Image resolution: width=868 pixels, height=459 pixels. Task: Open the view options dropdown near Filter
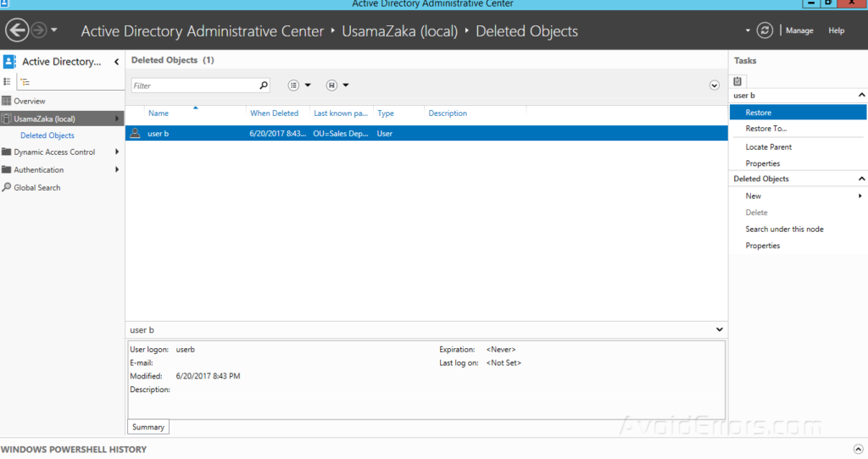(299, 86)
